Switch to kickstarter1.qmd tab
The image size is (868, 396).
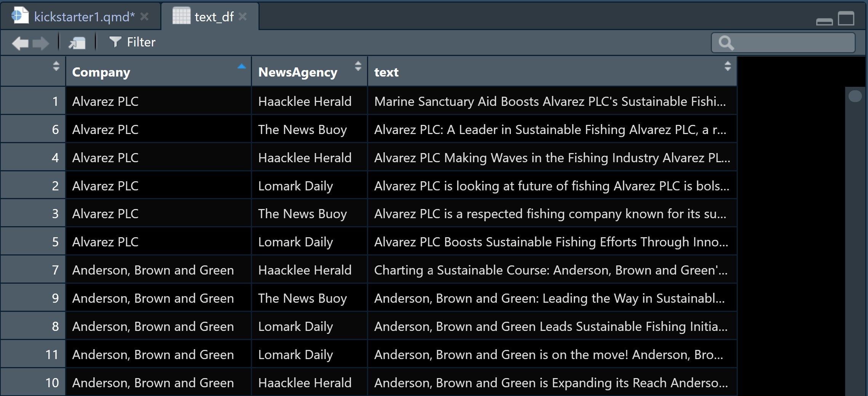click(84, 17)
